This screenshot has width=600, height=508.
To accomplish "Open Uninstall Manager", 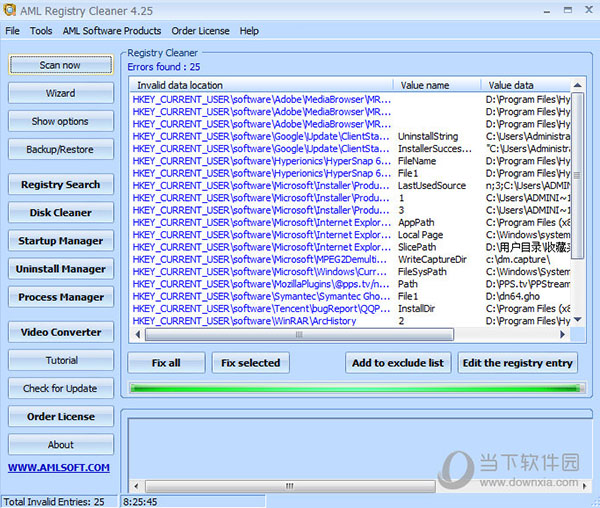I will pos(61,269).
